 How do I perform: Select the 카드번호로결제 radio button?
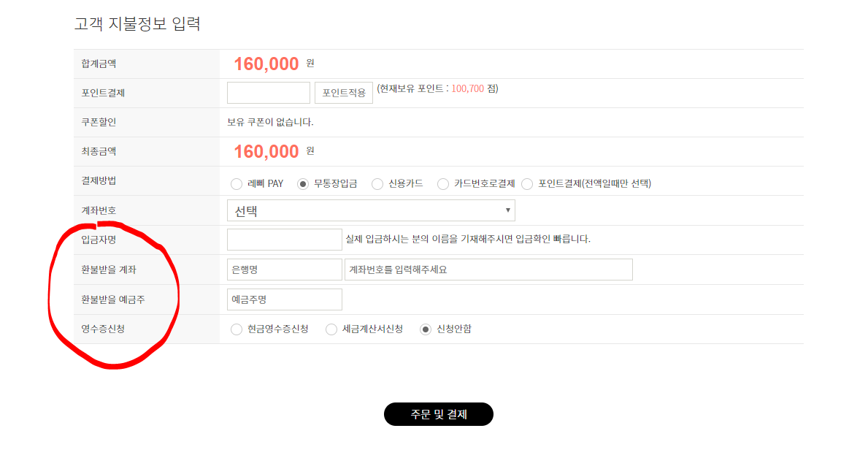[443, 184]
